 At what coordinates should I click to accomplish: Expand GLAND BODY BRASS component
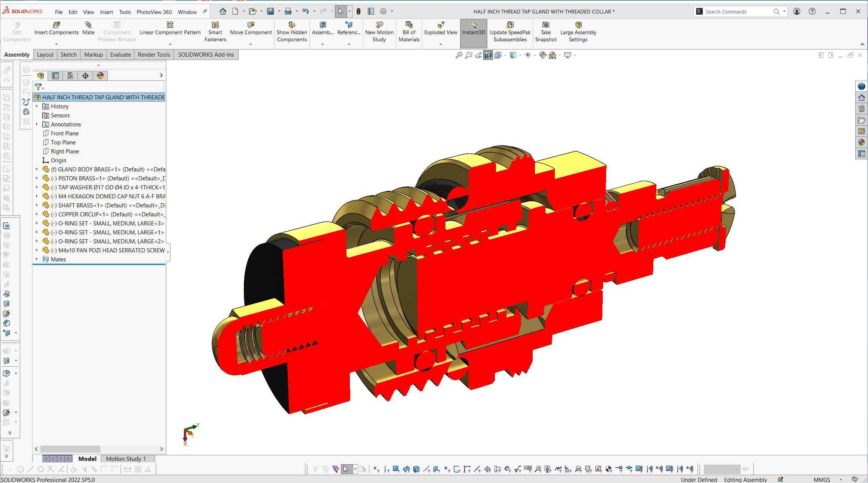pos(37,169)
